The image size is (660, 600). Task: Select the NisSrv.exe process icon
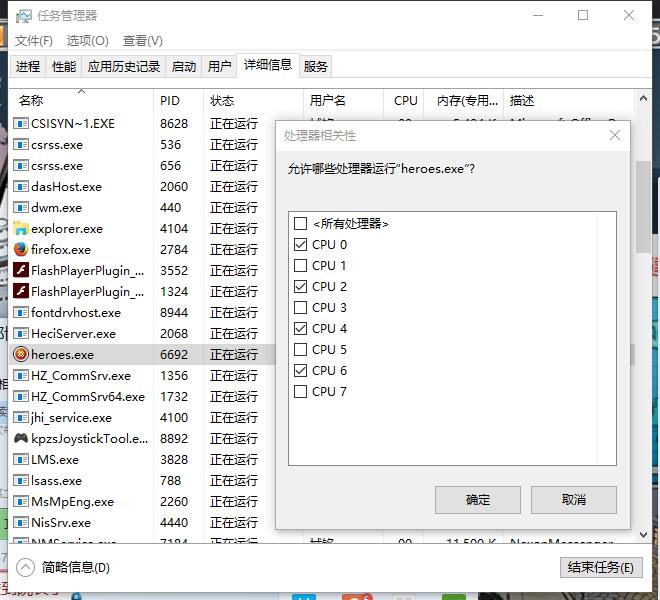click(21, 523)
